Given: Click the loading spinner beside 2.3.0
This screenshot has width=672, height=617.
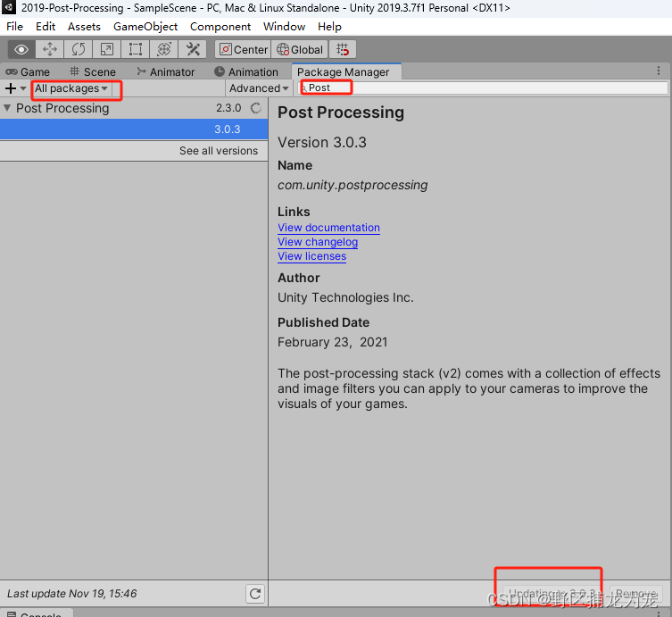Looking at the screenshot, I should coord(256,108).
